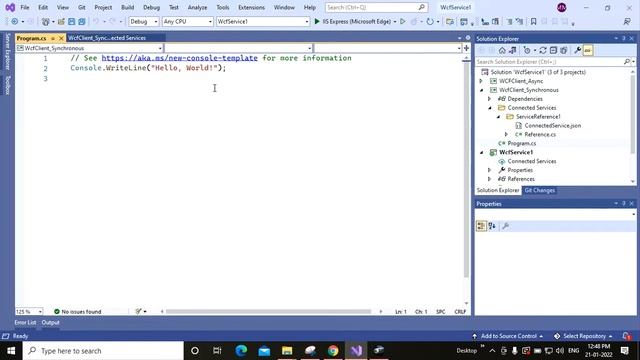Click the Open File folder icon

61,22
